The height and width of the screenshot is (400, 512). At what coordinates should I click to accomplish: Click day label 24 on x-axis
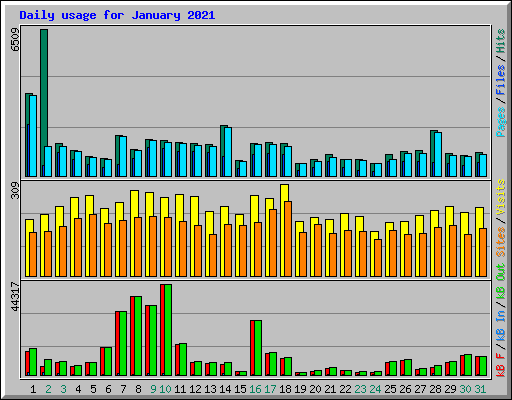(x=375, y=389)
